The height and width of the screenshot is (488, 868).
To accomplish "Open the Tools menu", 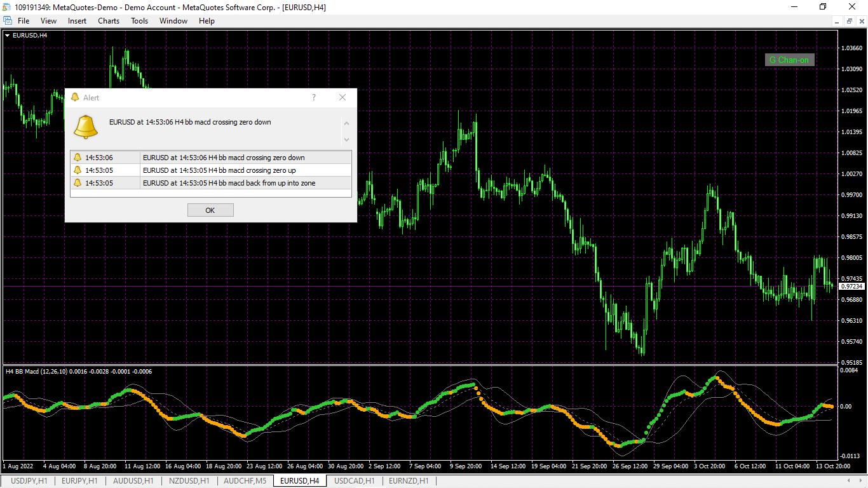I will [140, 21].
